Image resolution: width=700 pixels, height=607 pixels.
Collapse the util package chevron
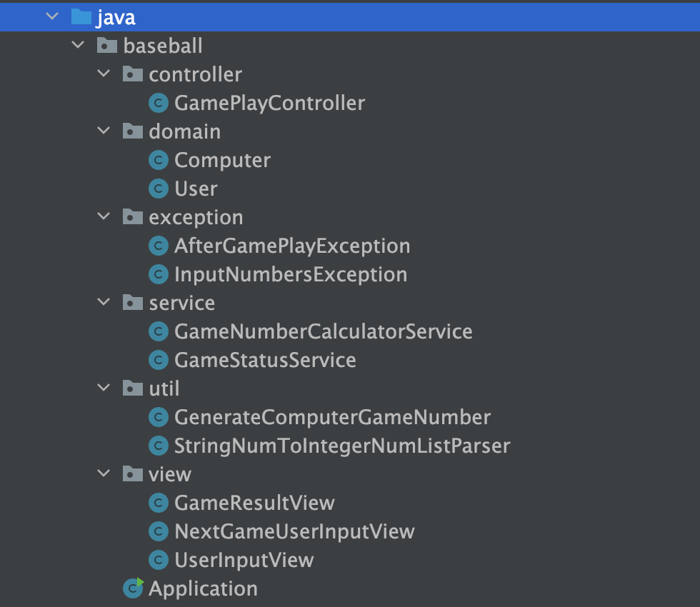[x=104, y=388]
